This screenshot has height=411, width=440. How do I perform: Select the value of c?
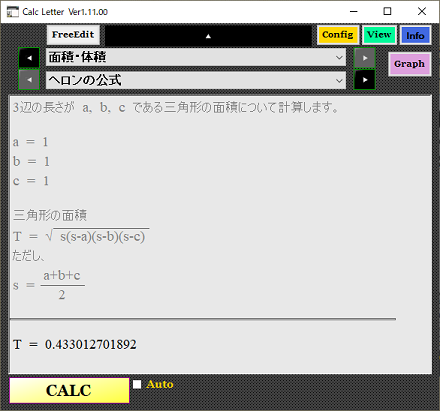[x=46, y=181]
